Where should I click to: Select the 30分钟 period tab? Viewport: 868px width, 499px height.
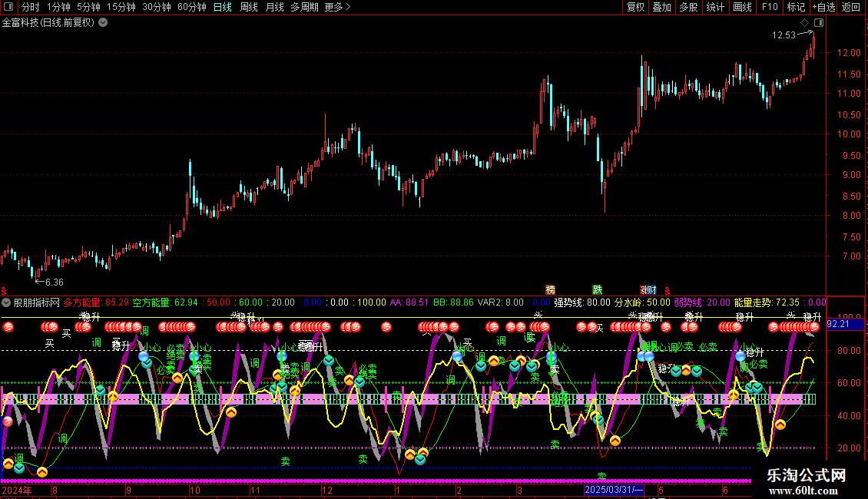pyautogui.click(x=157, y=7)
